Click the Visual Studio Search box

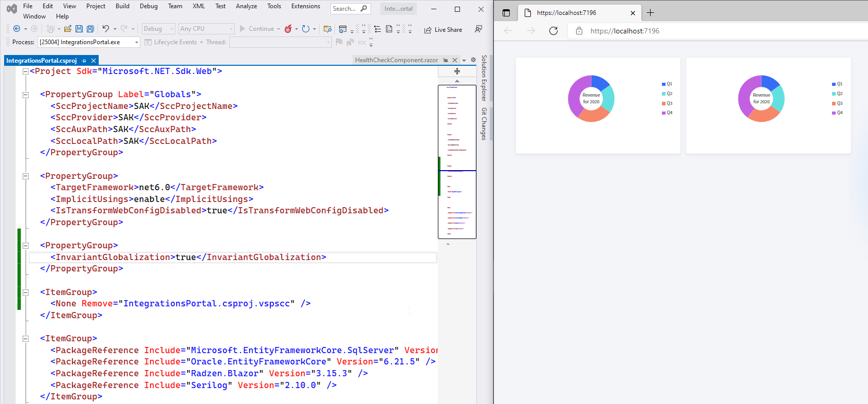(350, 9)
